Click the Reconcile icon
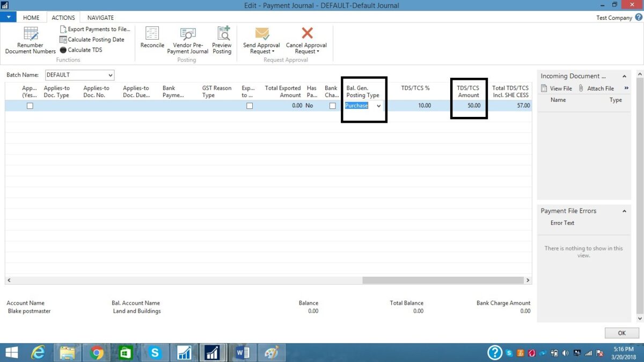The height and width of the screenshot is (362, 644). tap(152, 33)
